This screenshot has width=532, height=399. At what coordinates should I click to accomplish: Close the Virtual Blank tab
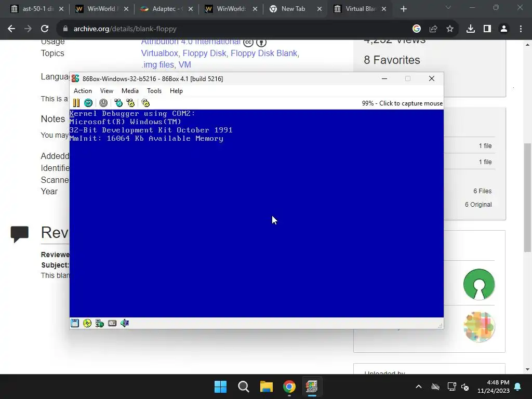[384, 9]
